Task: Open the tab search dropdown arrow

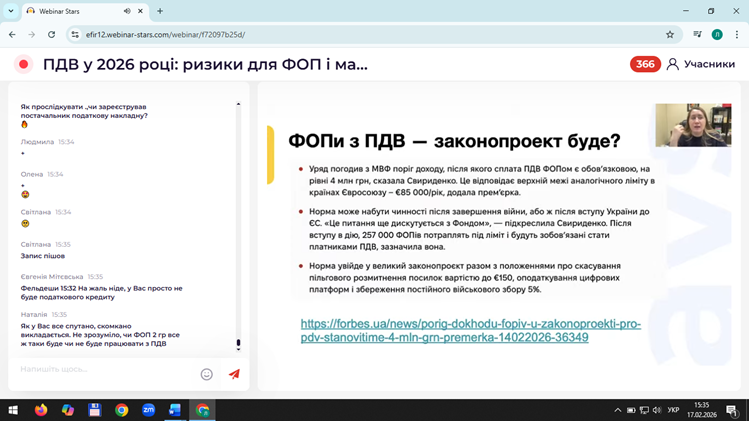Action: pos(11,11)
